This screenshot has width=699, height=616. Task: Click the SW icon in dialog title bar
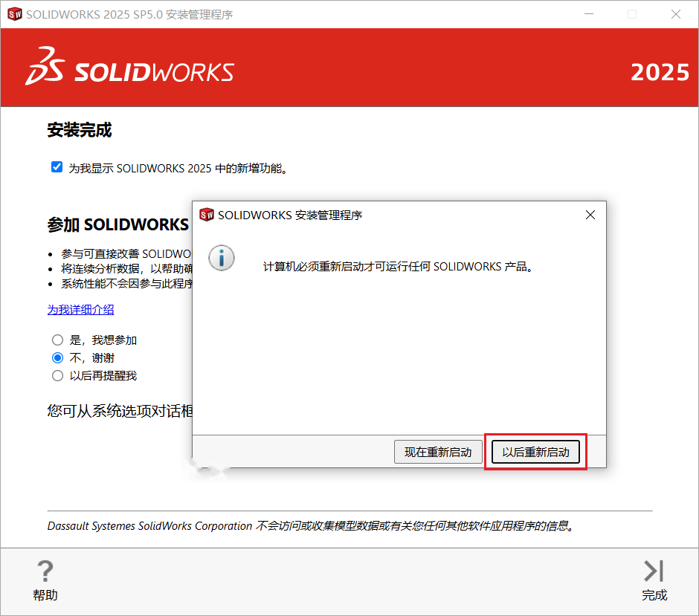[x=207, y=215]
